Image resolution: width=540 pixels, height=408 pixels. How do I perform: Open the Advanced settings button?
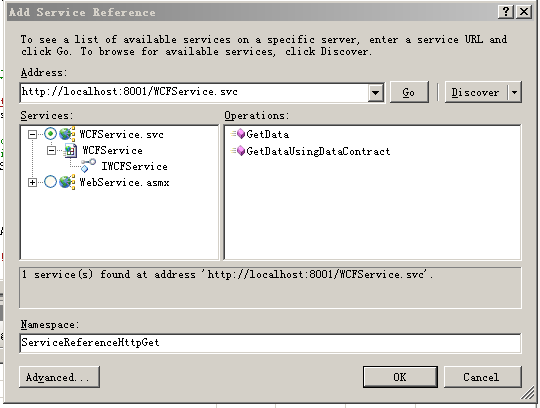coord(60,377)
